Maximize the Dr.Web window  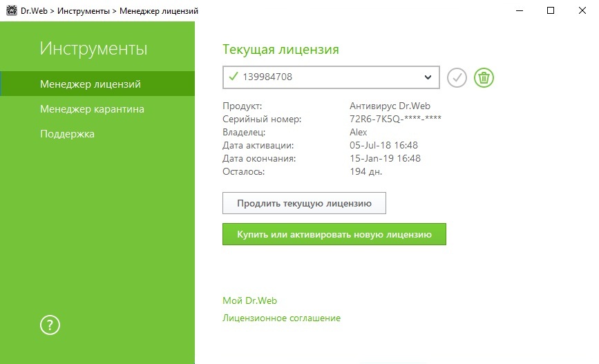pyautogui.click(x=551, y=10)
